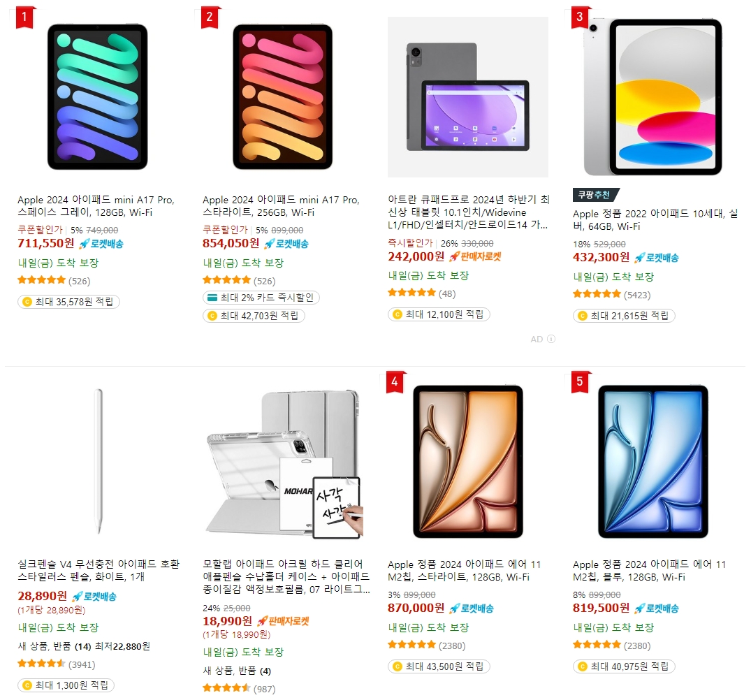Click the 최대 2% 카드 즉시할인 badge
This screenshot has height=700, width=751.
coord(261,298)
